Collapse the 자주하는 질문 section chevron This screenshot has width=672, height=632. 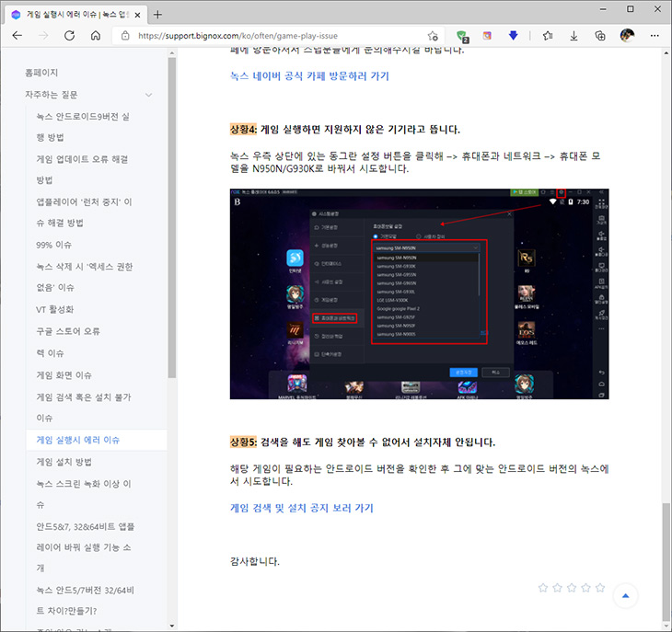[149, 95]
